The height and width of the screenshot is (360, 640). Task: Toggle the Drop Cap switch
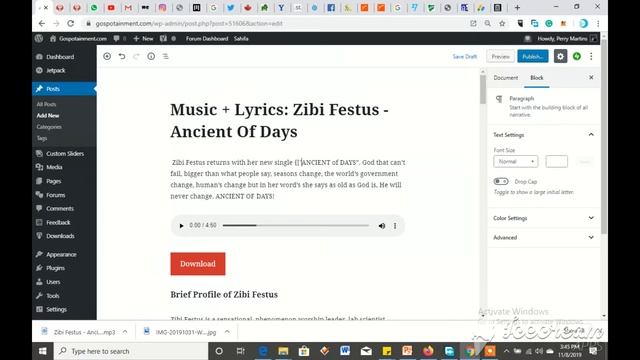point(501,181)
